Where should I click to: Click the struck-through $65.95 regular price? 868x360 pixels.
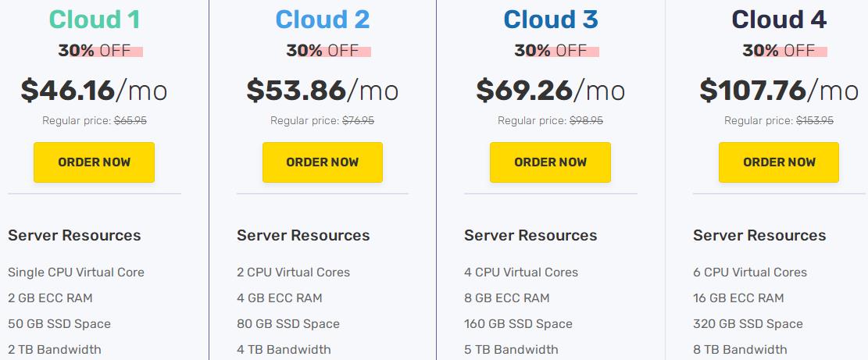(x=130, y=121)
